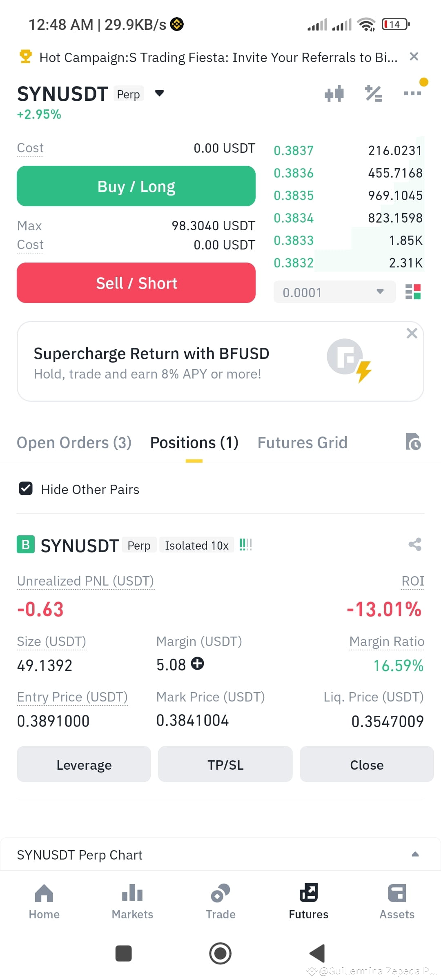Uncheck Hide Other Pairs checkbox
The width and height of the screenshot is (441, 980).
[26, 488]
